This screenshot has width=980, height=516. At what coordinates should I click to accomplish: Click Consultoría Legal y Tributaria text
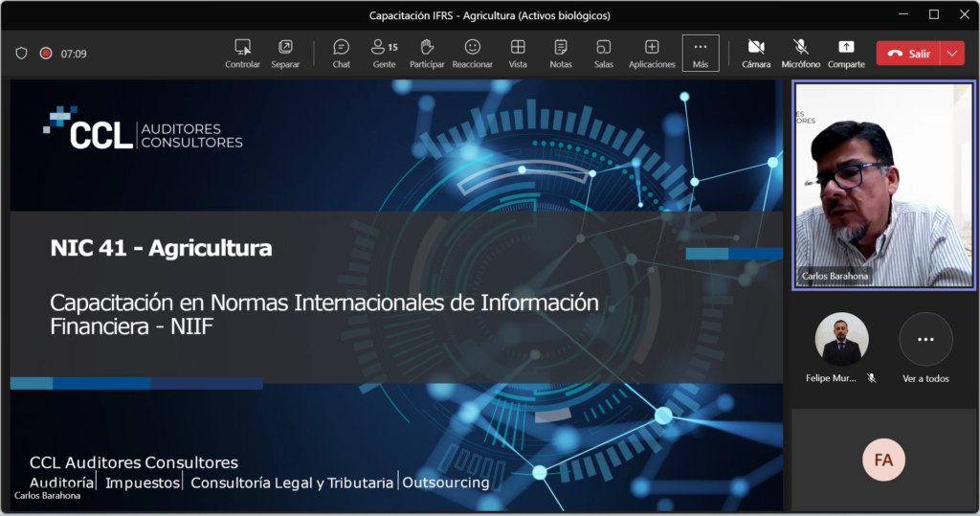[x=292, y=482]
